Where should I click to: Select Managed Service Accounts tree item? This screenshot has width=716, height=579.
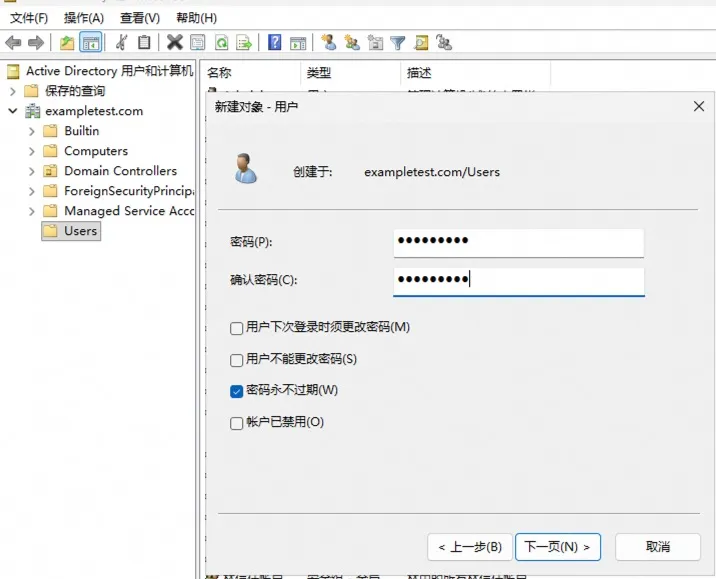[x=129, y=211]
